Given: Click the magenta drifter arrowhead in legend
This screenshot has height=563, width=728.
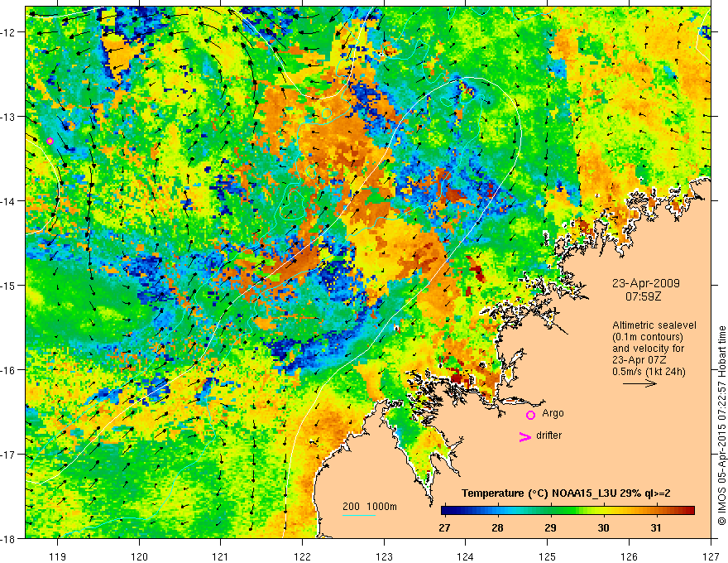Looking at the screenshot, I should pos(525,437).
